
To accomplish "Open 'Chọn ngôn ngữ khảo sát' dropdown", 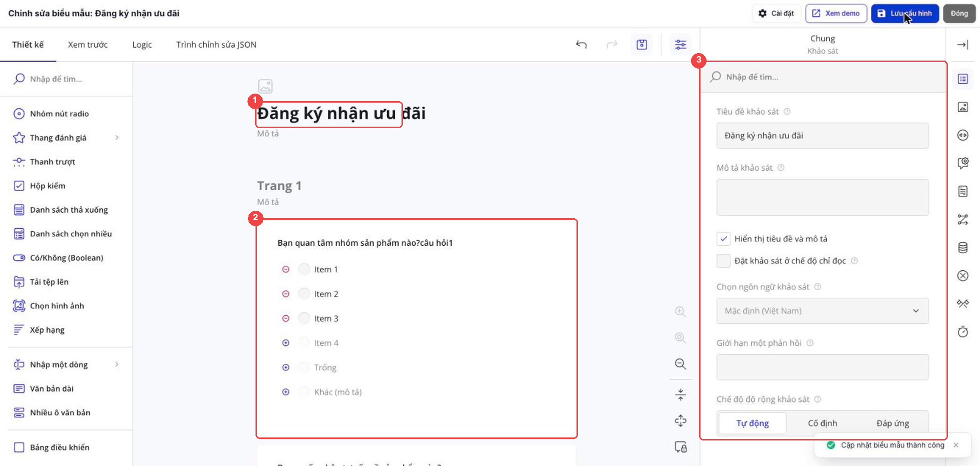I will point(822,311).
